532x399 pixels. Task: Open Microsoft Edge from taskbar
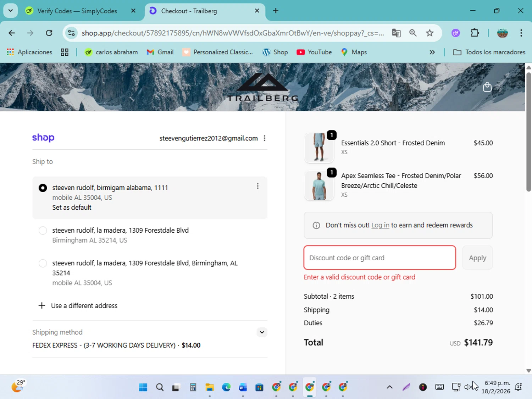[226, 387]
